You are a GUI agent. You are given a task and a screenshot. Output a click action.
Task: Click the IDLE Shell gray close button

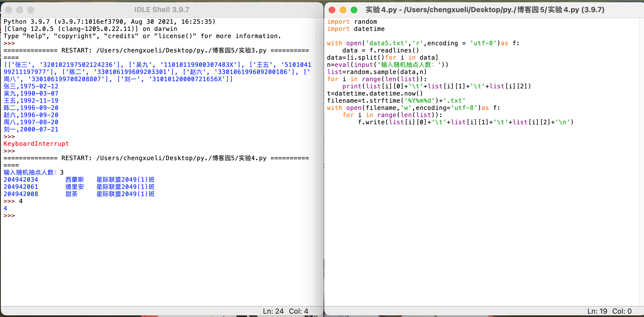pyautogui.click(x=9, y=10)
